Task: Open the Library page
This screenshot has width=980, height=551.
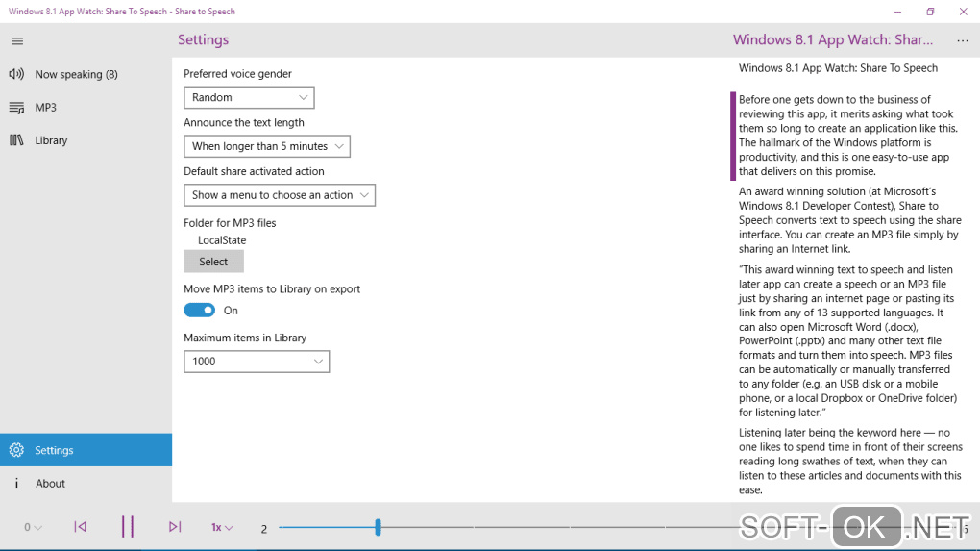Action: coord(86,140)
